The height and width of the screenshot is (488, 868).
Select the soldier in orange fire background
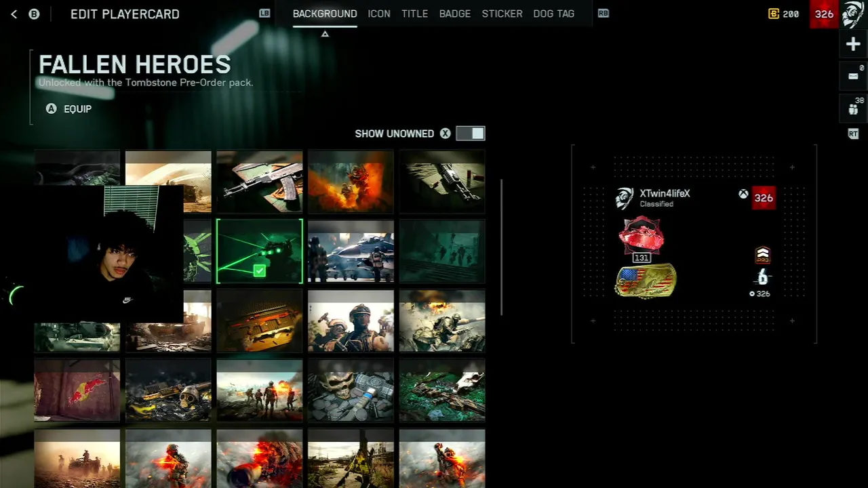(x=351, y=182)
